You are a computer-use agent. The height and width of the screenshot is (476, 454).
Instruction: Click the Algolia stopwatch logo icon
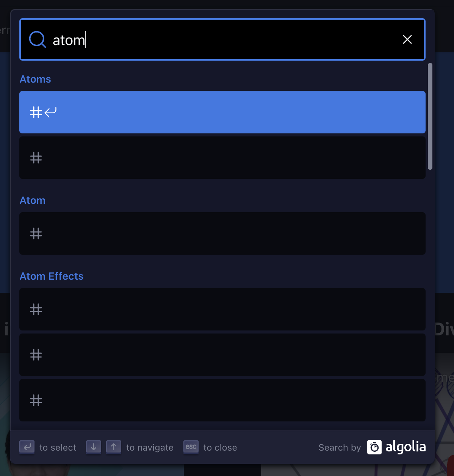click(x=374, y=447)
